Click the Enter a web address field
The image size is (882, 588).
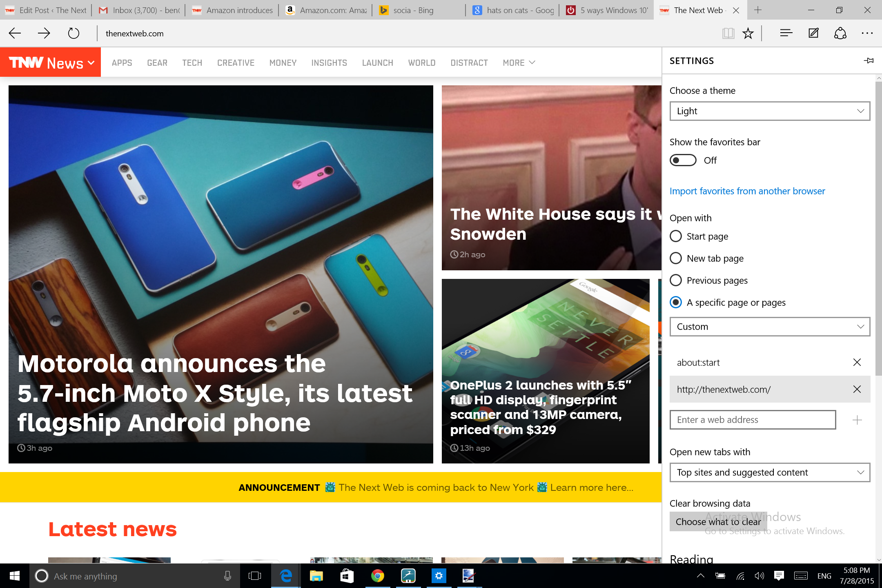[x=753, y=420]
